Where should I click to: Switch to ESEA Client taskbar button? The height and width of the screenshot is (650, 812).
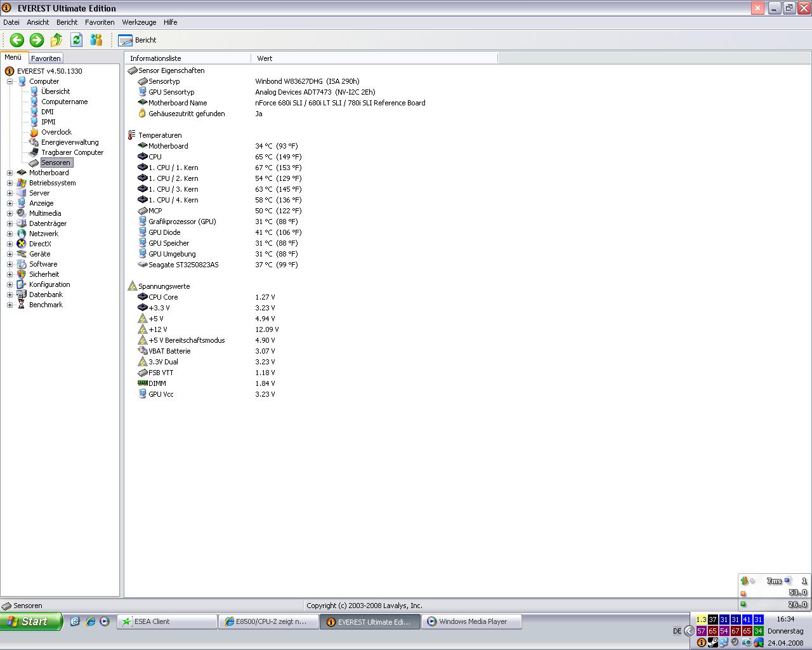coord(167,621)
